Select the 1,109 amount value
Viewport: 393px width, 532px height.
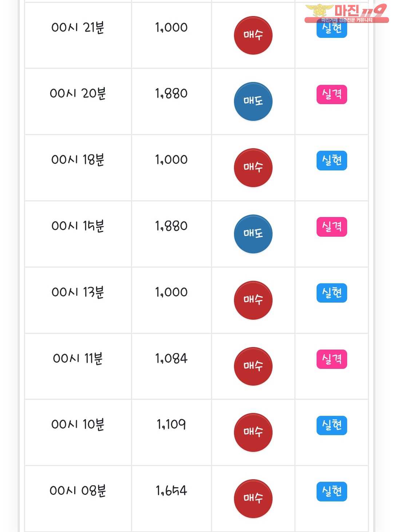pyautogui.click(x=171, y=425)
